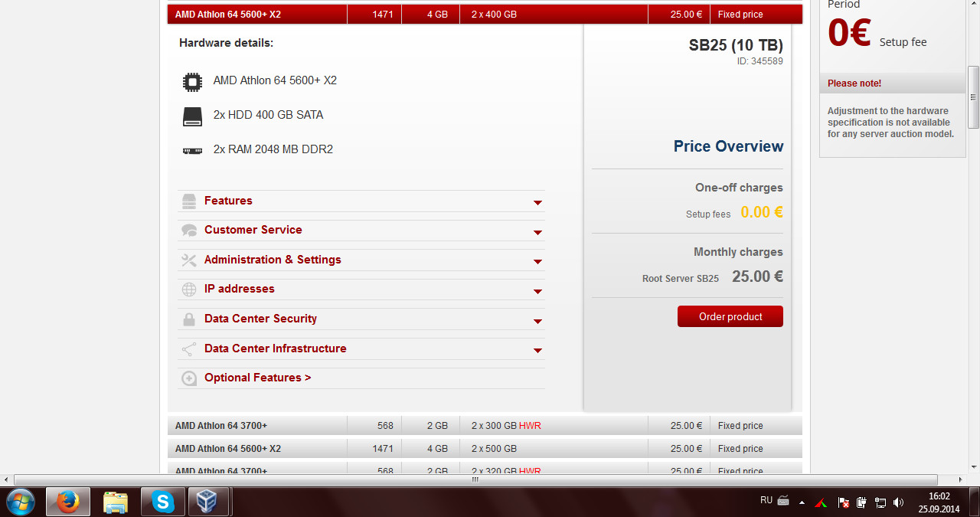Image resolution: width=980 pixels, height=517 pixels.
Task: Click the power plug tray icon
Action: (x=861, y=502)
